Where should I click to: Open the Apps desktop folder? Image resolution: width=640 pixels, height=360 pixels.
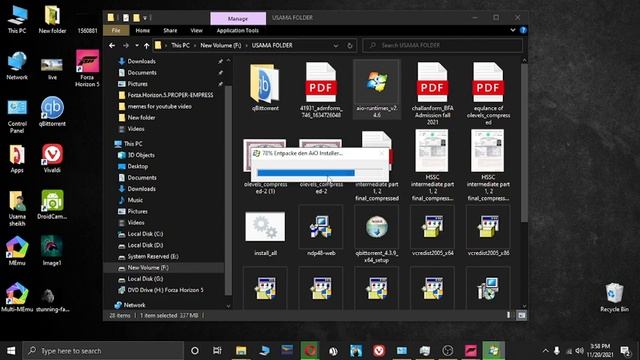pos(17,158)
